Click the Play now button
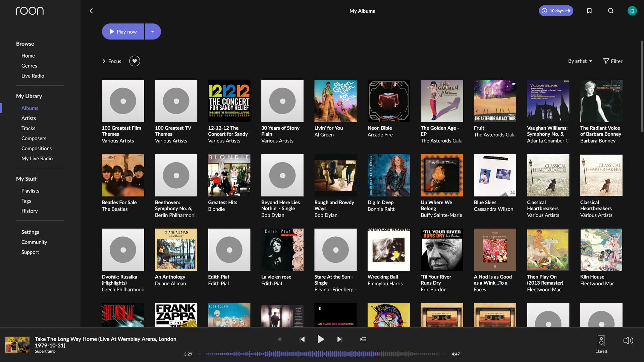644x362 pixels. coord(123,32)
